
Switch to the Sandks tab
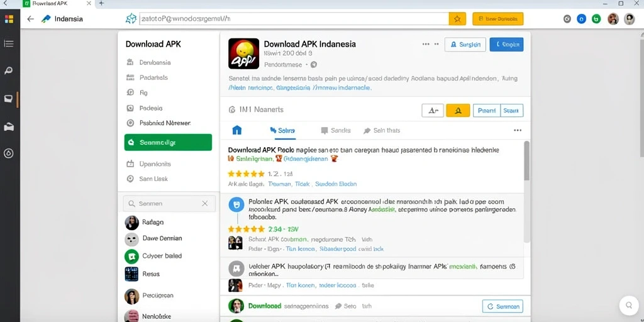click(x=336, y=130)
